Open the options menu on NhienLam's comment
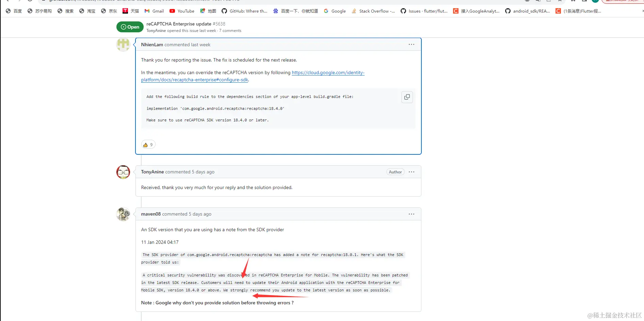The height and width of the screenshot is (321, 644). (412, 45)
